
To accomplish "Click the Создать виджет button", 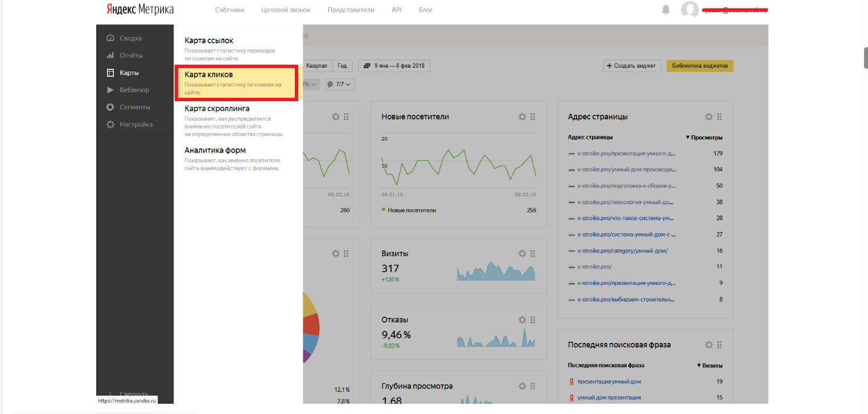I will [632, 66].
